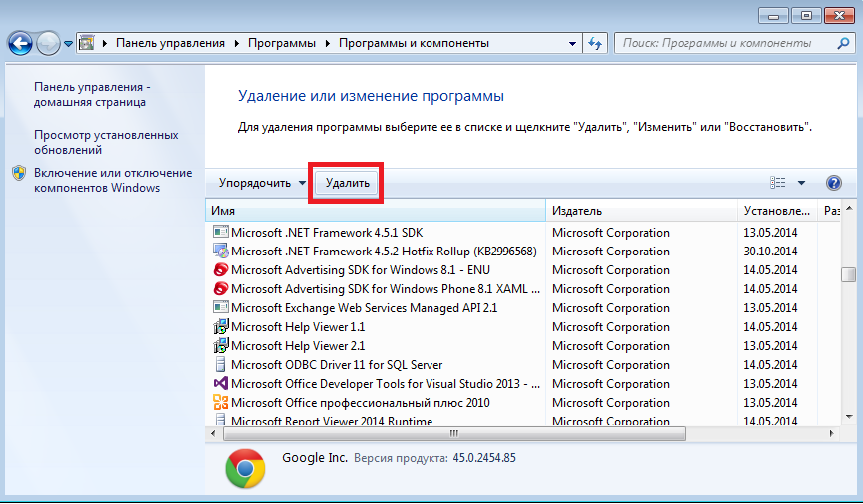Open help with the question mark icon
This screenshot has width=863, height=504.
(833, 182)
